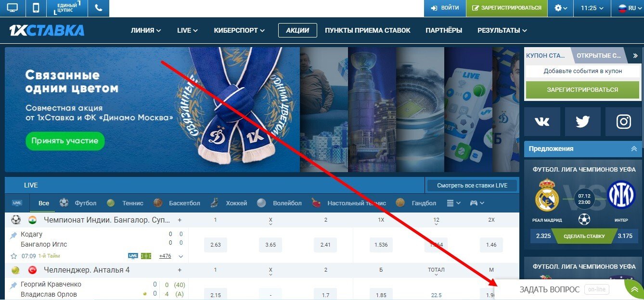Open the RU language dropdown
Viewport: 644px width, 300px height.
point(627,8)
